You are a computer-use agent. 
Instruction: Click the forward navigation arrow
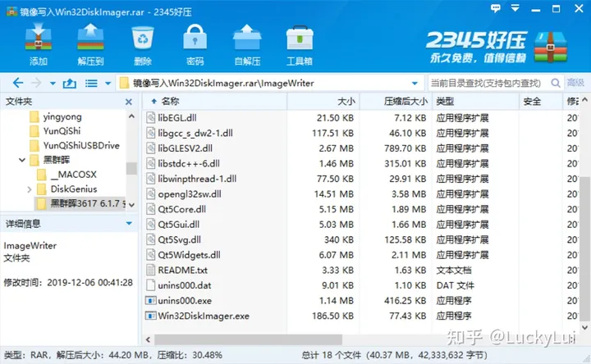[36, 83]
